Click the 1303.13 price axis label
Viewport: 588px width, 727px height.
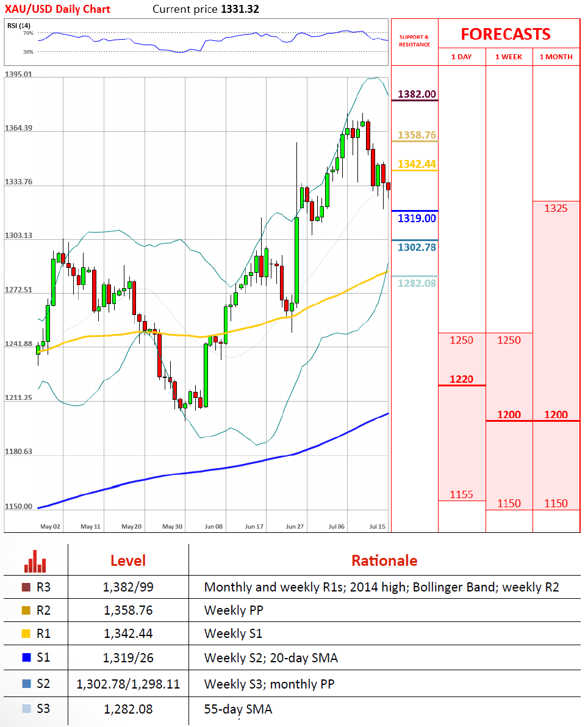coord(18,236)
